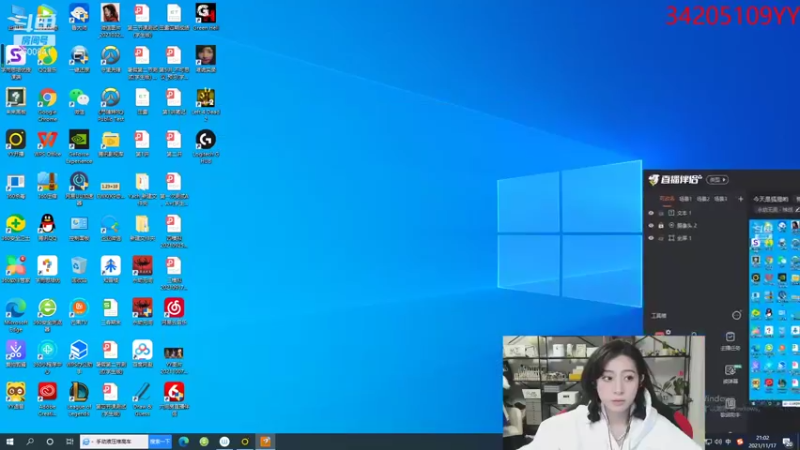800x450 pixels.
Task: Open the 360 green plus security icon
Action: (16, 223)
